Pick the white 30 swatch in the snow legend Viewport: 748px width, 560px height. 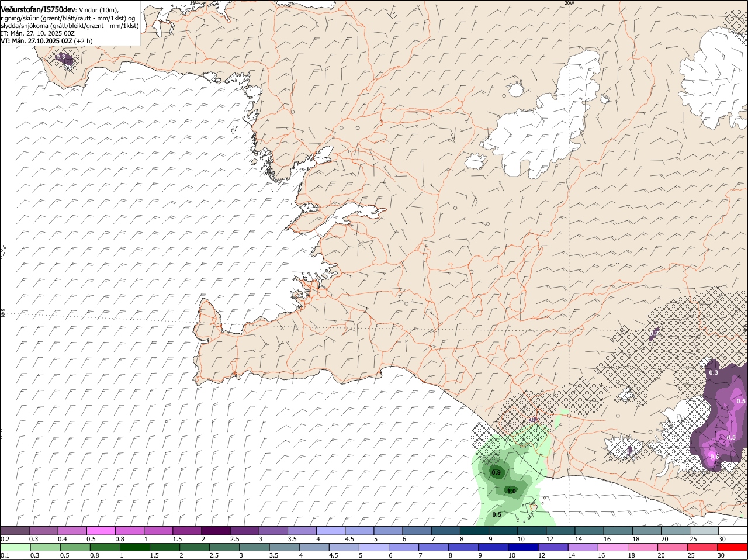coord(733,531)
